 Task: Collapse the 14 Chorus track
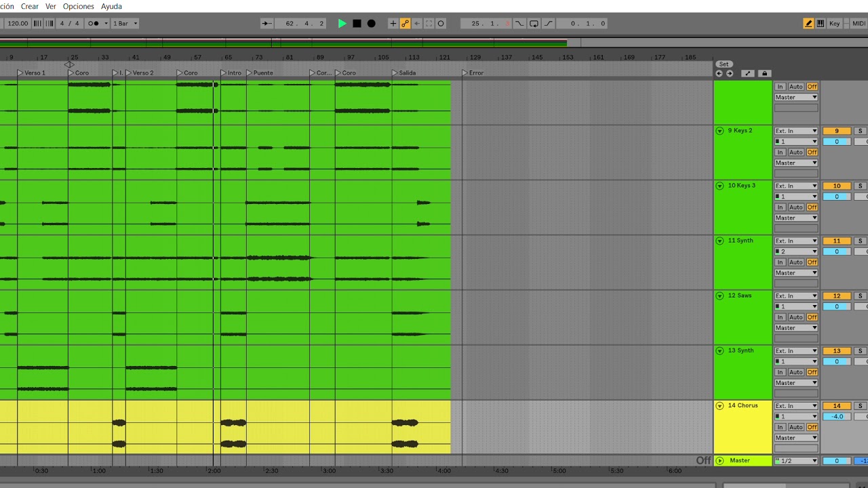(x=719, y=405)
